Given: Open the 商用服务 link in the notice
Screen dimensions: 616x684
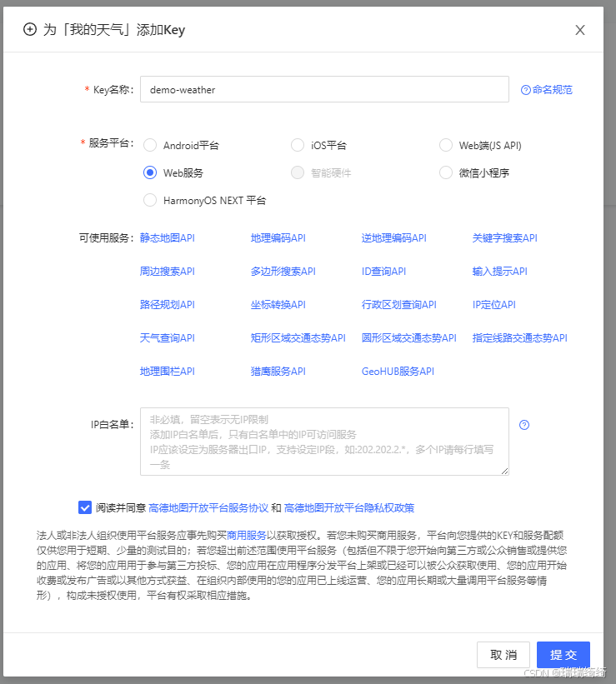Looking at the screenshot, I should (246, 535).
